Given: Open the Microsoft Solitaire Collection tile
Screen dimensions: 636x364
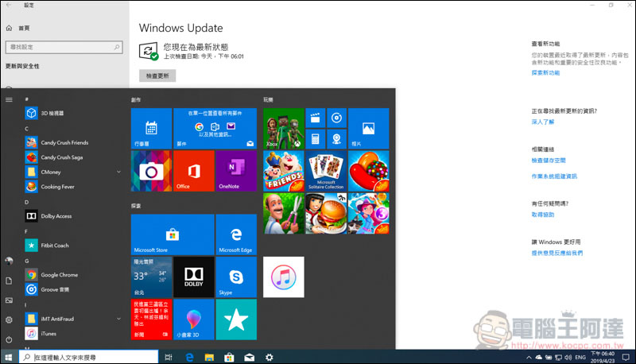Looking at the screenshot, I should (326, 171).
